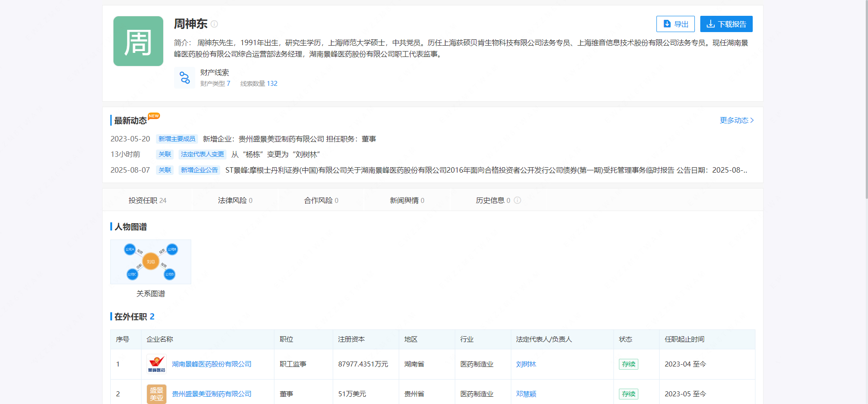Click 存续 status for 贵州盛景美亚

(628, 394)
